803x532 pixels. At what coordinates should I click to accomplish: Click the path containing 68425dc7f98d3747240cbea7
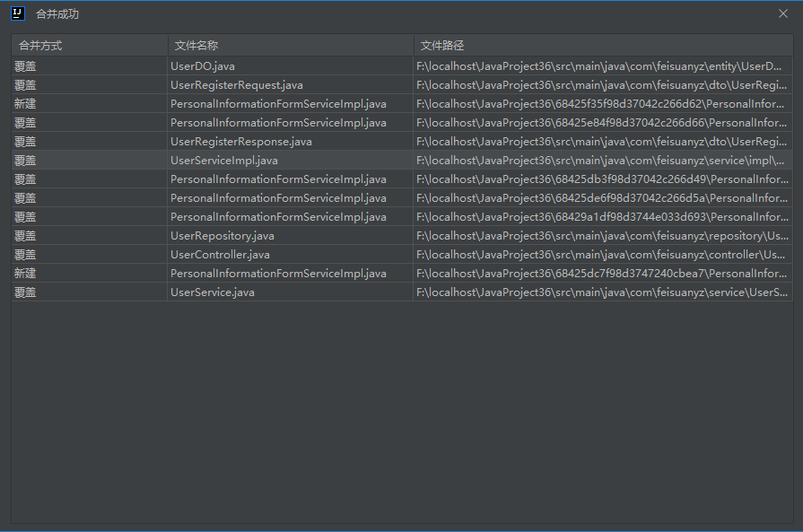[602, 274]
